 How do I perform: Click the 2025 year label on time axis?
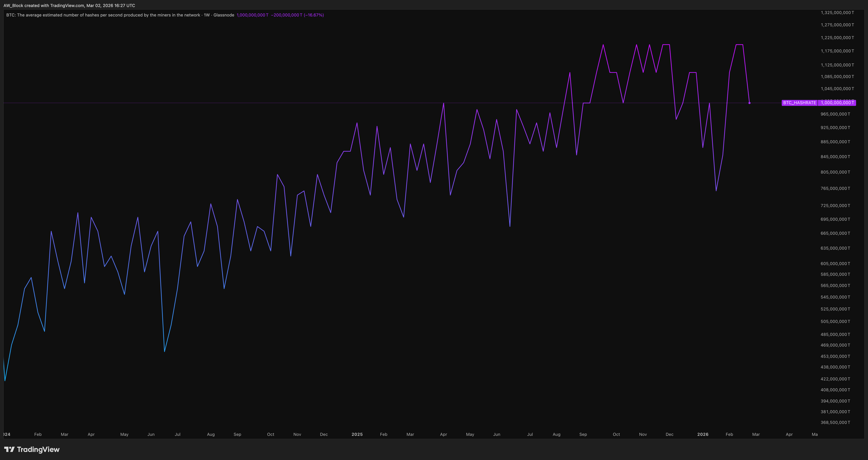(357, 434)
